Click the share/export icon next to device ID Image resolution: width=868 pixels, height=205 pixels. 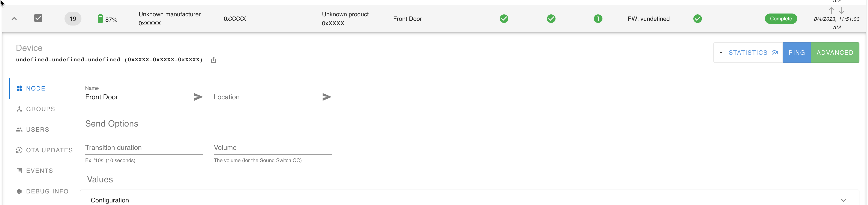(213, 60)
